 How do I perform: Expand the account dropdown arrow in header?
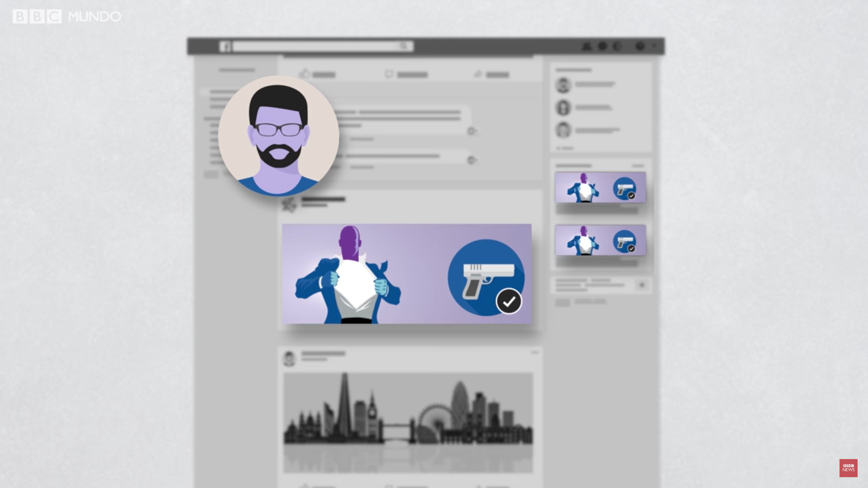[x=654, y=46]
